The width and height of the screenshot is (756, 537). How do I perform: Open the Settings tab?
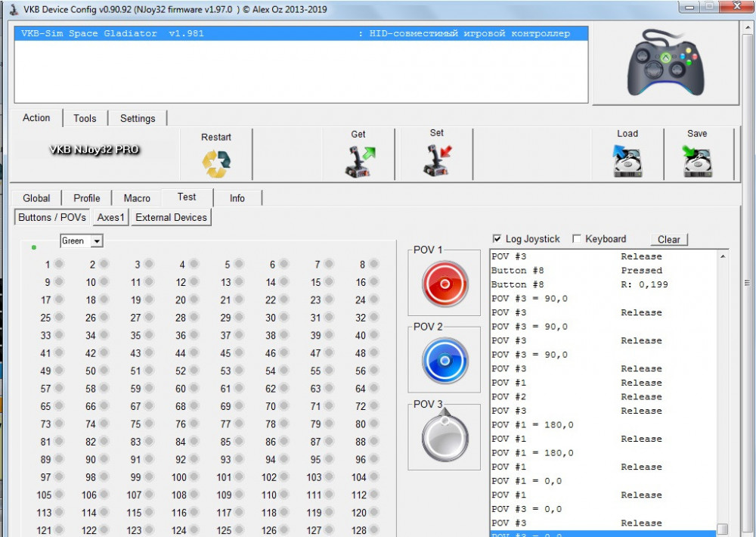click(138, 118)
